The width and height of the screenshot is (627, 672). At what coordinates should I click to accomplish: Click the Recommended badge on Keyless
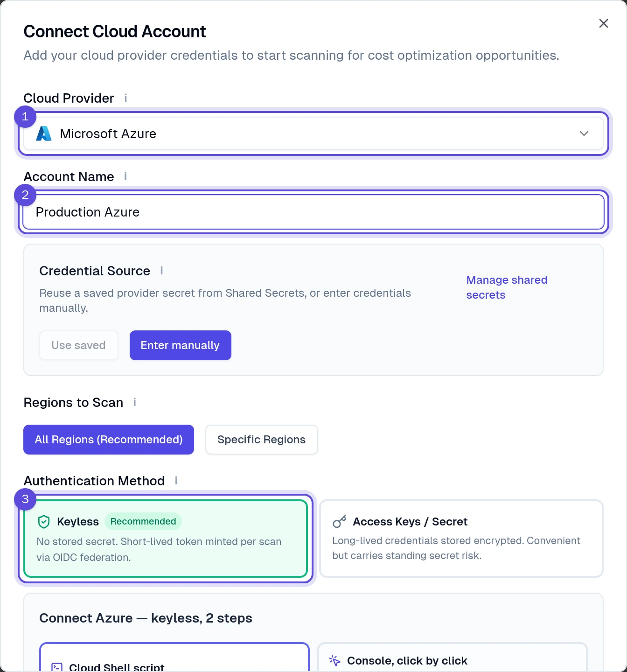coord(143,521)
